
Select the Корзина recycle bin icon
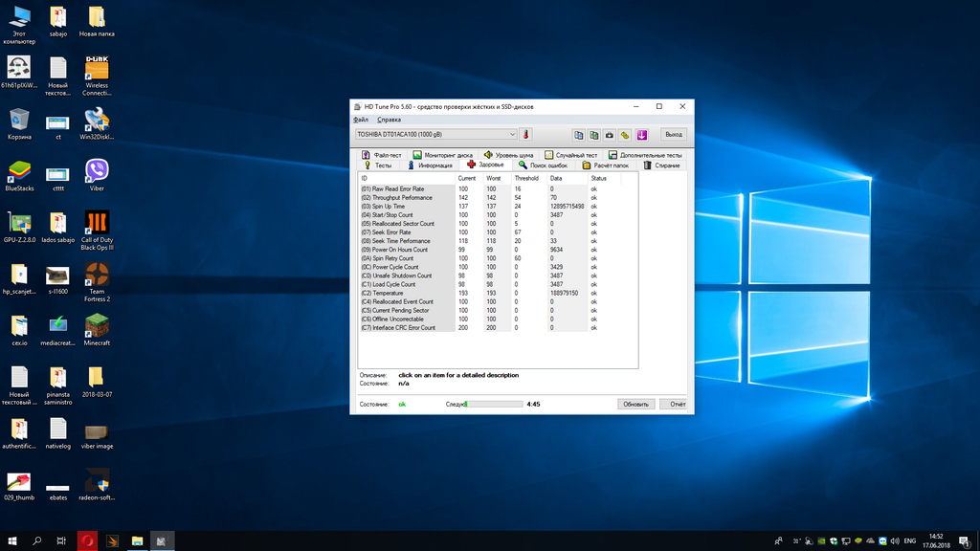coord(19,123)
